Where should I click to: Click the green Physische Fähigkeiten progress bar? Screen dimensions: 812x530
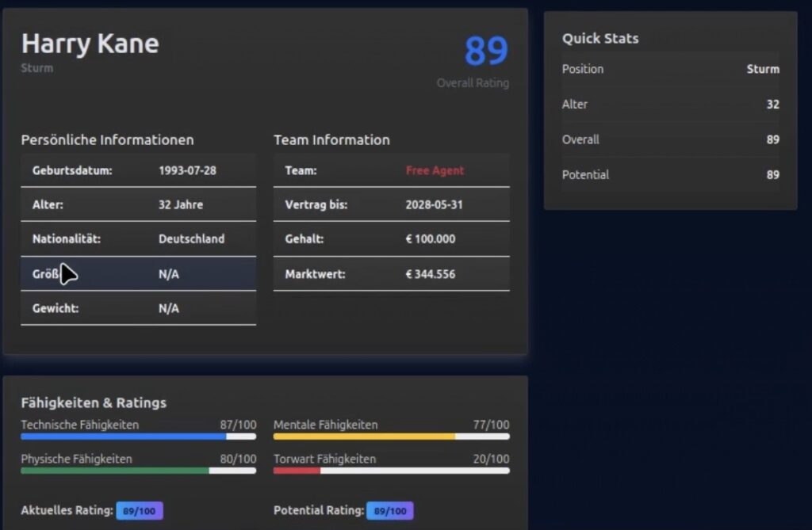138,471
